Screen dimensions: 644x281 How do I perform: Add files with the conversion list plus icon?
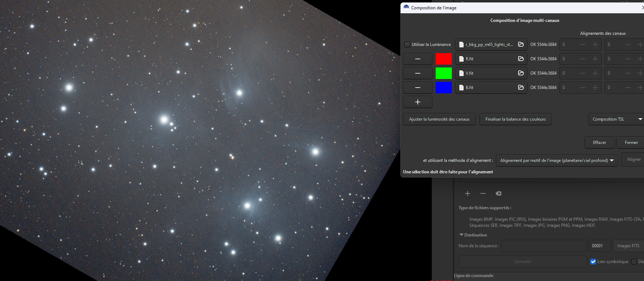[468, 193]
